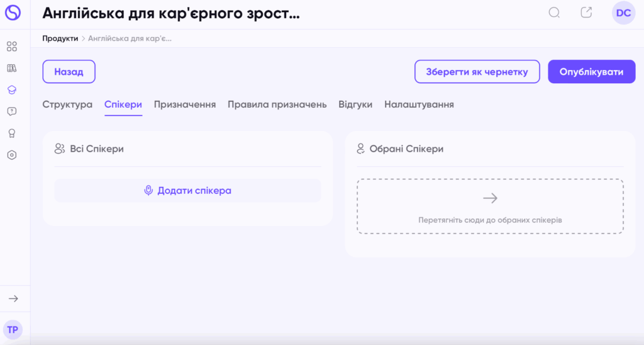Open the DC user avatar menu
This screenshot has height=345, width=644.
623,13
